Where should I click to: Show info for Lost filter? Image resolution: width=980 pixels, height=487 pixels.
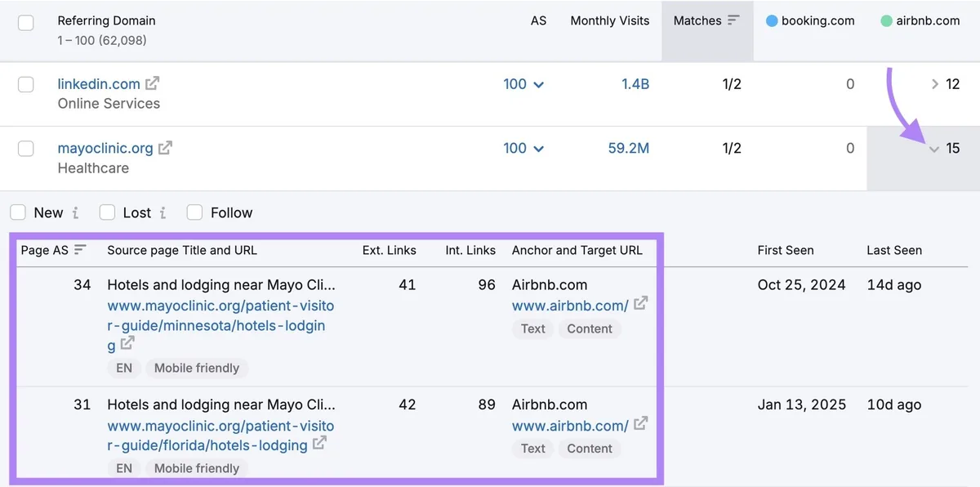click(163, 212)
